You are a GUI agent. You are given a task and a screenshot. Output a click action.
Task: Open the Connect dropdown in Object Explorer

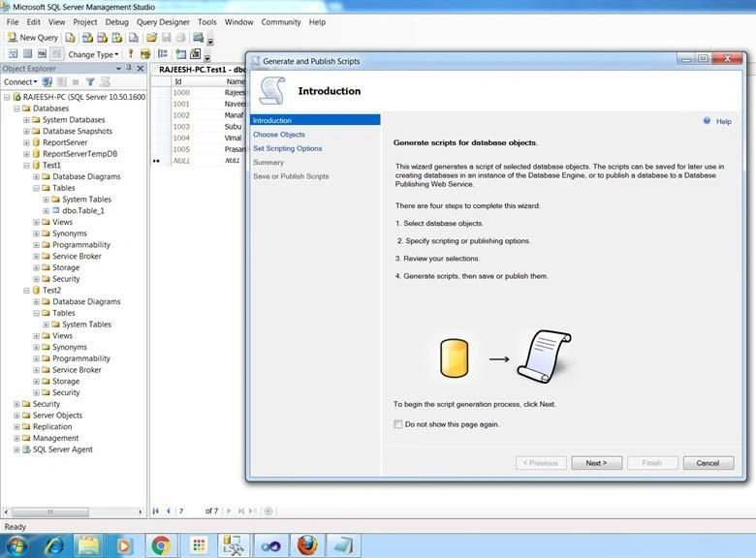tap(20, 82)
